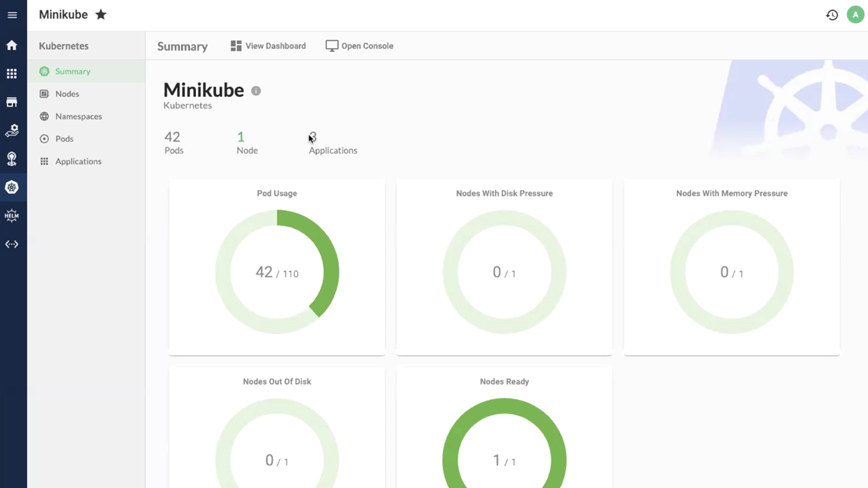Click the Pod Usage donut chart
Screen dimensions: 868x488
click(277, 272)
